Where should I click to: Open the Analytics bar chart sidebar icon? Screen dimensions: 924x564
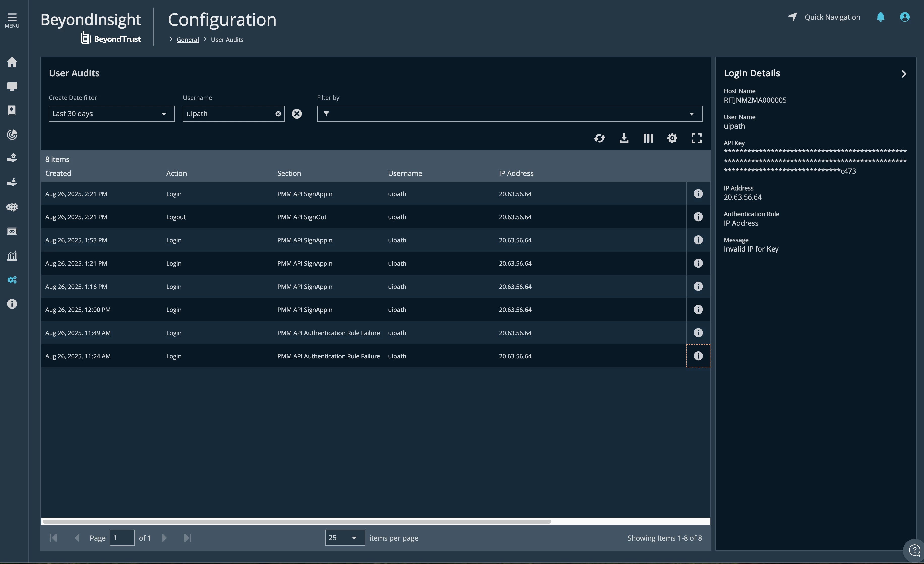(x=12, y=256)
